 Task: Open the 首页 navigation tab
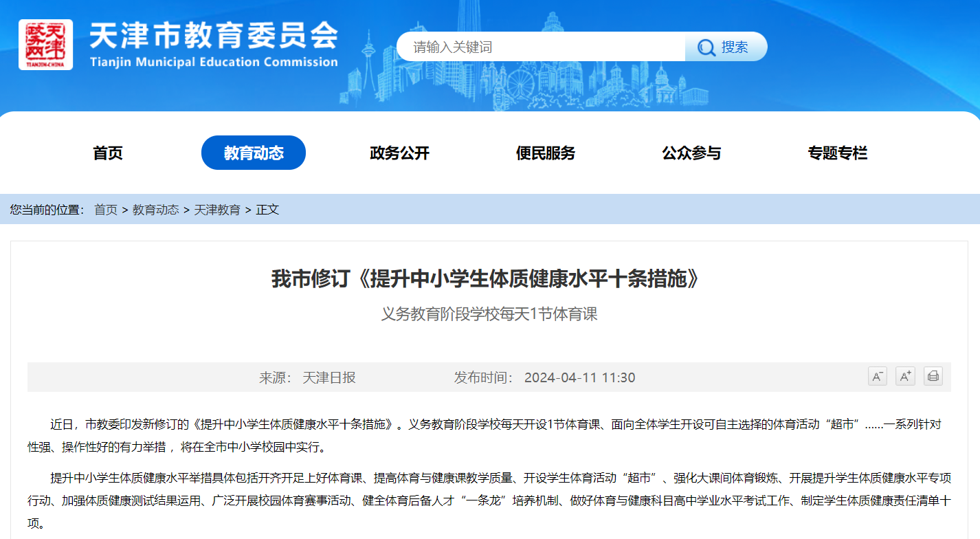coord(108,153)
